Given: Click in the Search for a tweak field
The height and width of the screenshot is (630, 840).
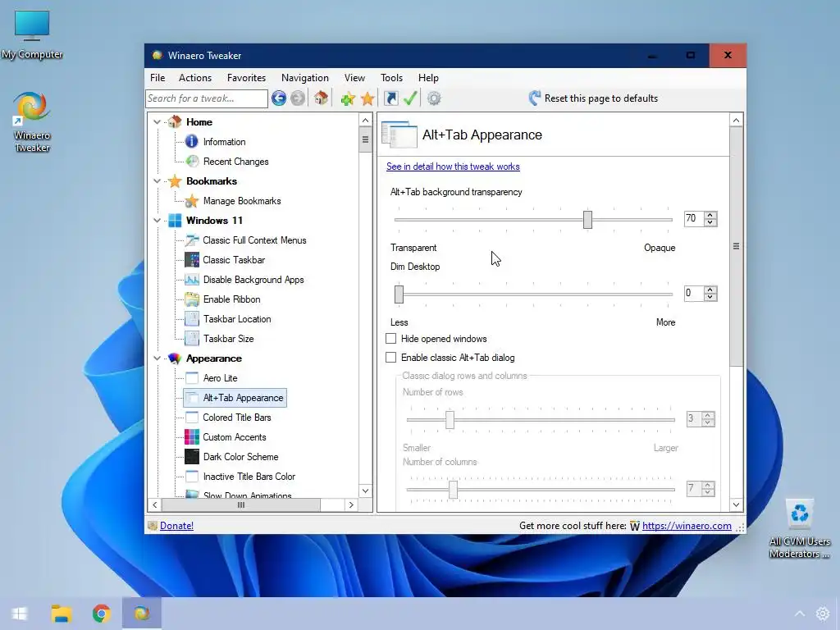Looking at the screenshot, I should pyautogui.click(x=206, y=98).
